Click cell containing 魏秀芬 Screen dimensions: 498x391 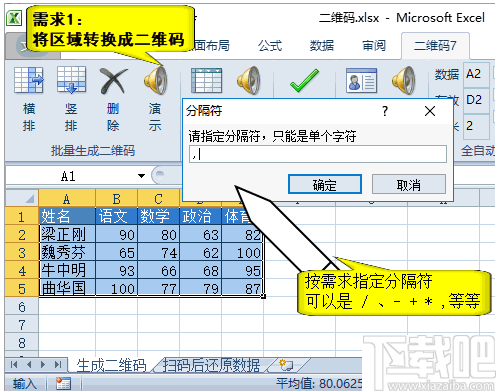point(67,252)
